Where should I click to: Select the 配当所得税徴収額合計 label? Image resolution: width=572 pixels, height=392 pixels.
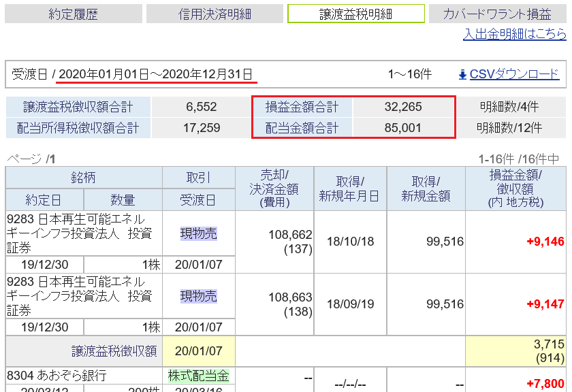78,128
